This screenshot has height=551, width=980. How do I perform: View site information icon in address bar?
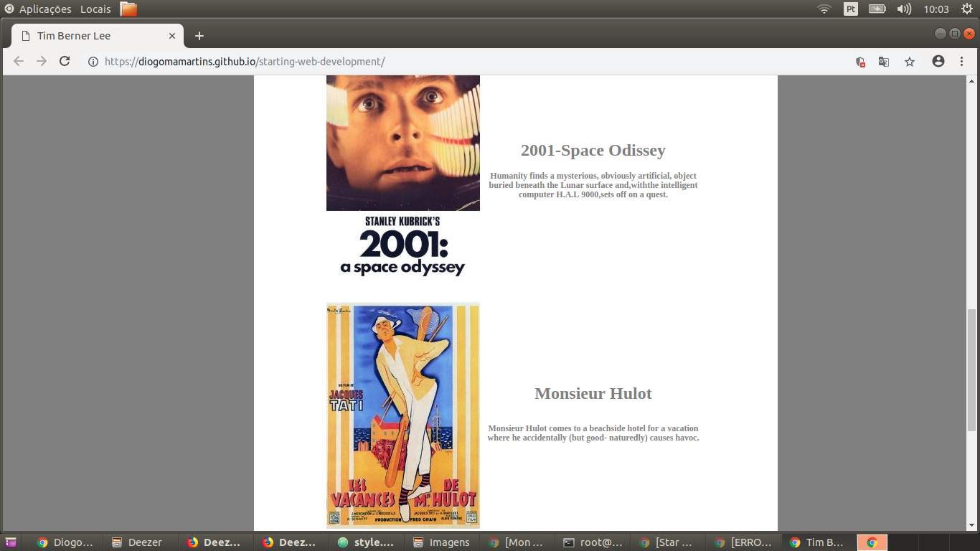[93, 62]
